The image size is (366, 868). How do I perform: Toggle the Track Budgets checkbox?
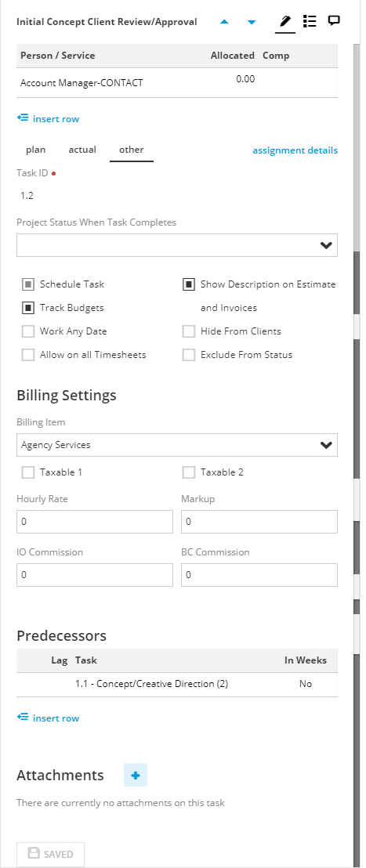point(28,308)
